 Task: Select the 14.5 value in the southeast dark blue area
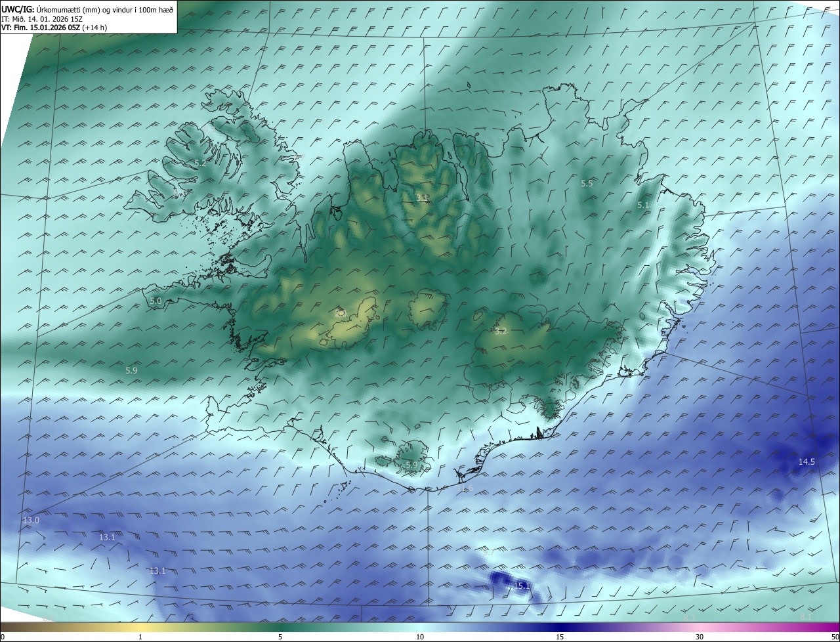tap(807, 462)
